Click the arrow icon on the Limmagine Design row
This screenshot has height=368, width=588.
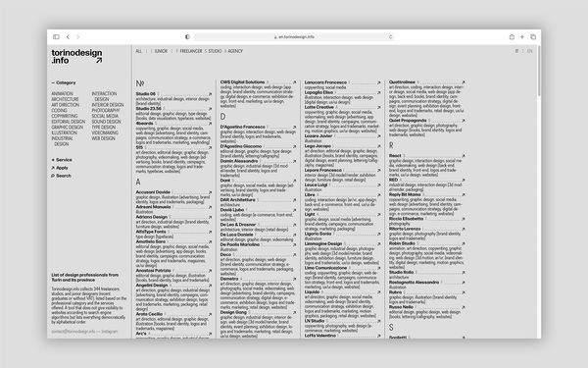click(378, 243)
